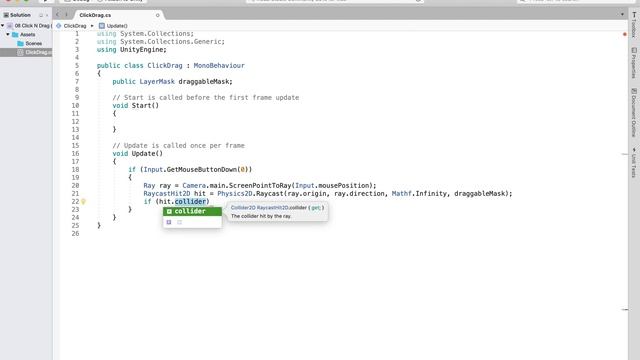Select the Scenes folder in the solution tree
640x360 pixels.
30,43
